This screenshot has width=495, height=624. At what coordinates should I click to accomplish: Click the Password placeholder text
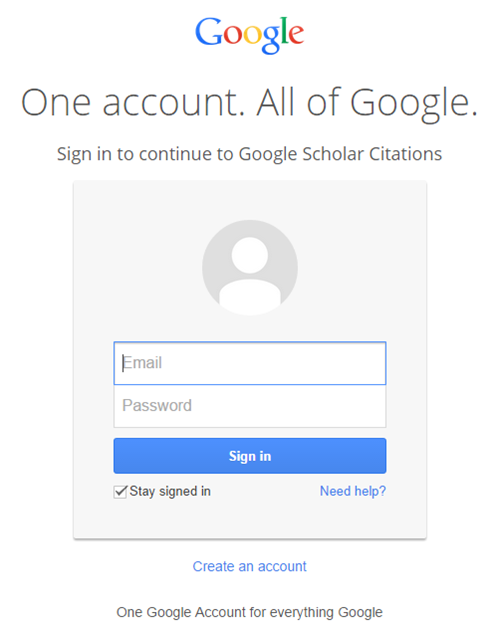(157, 406)
